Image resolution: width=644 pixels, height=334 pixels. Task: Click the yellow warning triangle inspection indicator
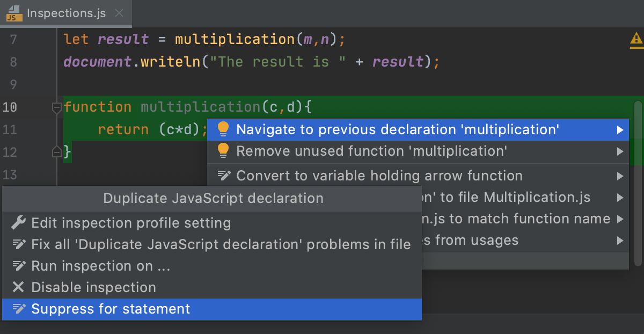pos(636,39)
